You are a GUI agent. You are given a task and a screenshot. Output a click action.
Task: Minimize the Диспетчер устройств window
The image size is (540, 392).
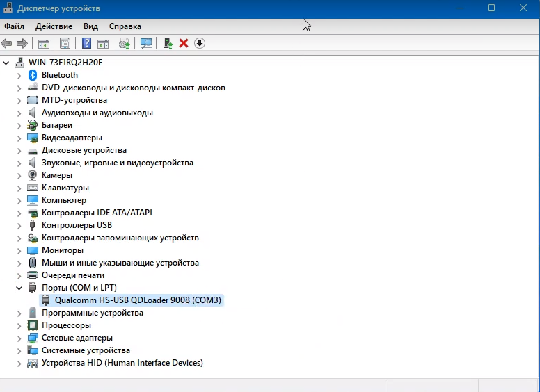tap(460, 8)
